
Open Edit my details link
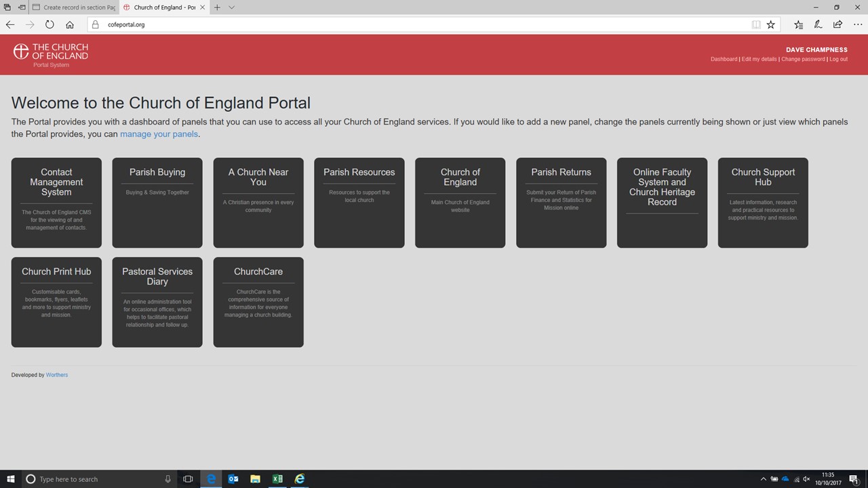point(759,59)
